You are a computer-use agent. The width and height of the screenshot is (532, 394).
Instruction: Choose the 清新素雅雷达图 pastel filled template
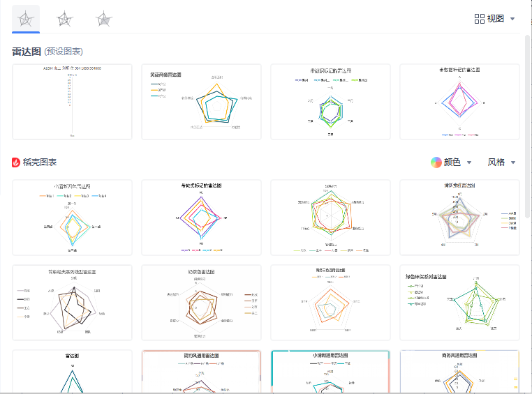pos(459,218)
